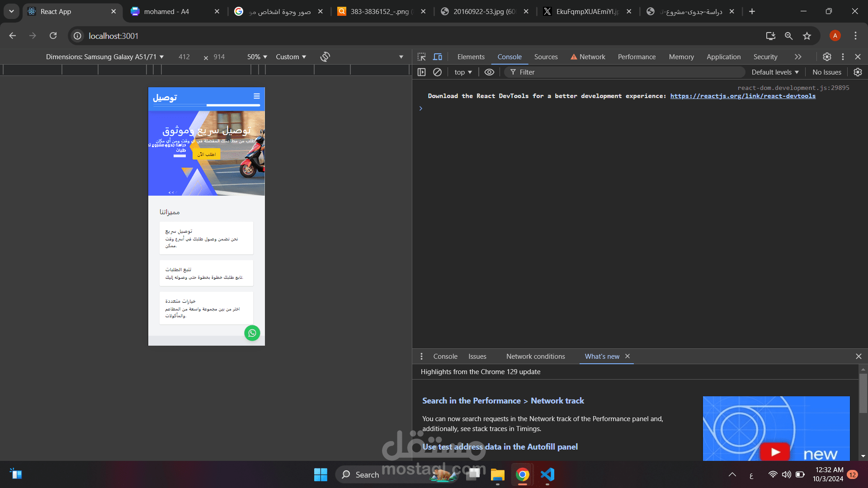Open console settings gear beside No Issues
The width and height of the screenshot is (868, 488).
pos(858,72)
